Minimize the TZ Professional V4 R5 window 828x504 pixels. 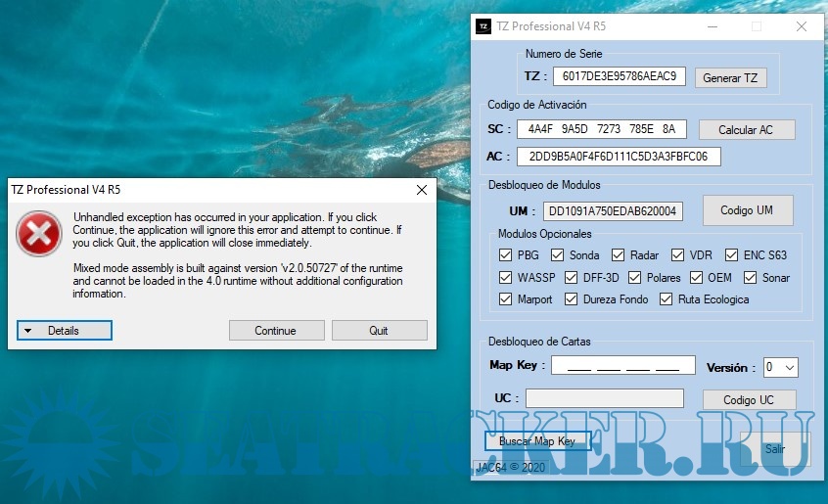coord(711,26)
